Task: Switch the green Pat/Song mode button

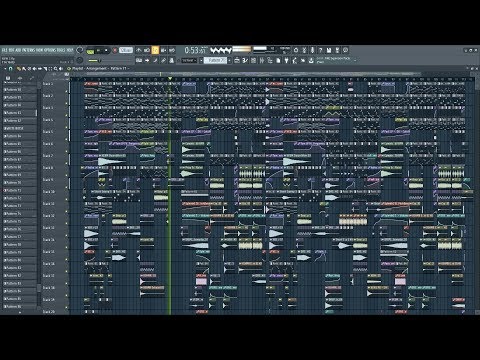Action: click(x=90, y=51)
